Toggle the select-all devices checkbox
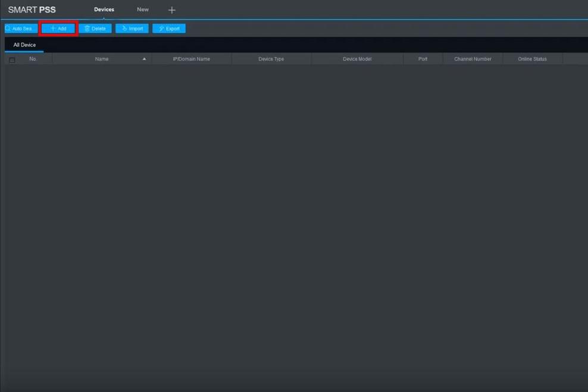Screen dimensions: 588x392 12,60
